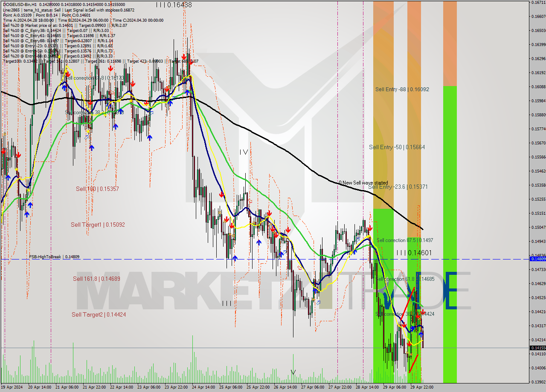Click the 'Sell Entry -50 | 0.15664' label

point(397,147)
